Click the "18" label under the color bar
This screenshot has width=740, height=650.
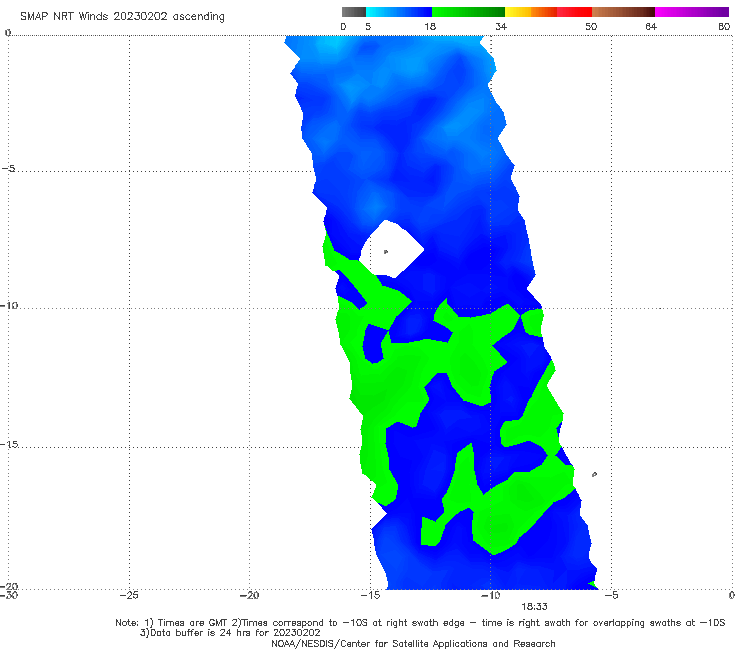[430, 27]
